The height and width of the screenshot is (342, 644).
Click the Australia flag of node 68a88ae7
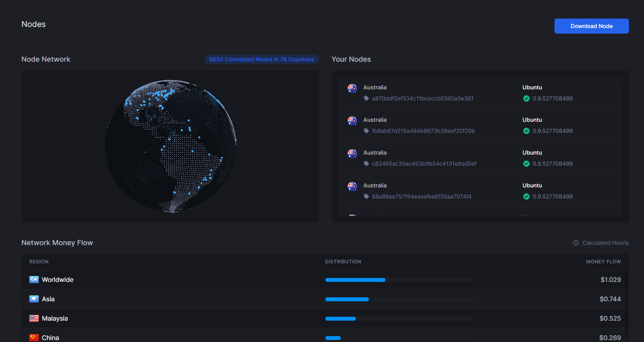click(x=352, y=186)
